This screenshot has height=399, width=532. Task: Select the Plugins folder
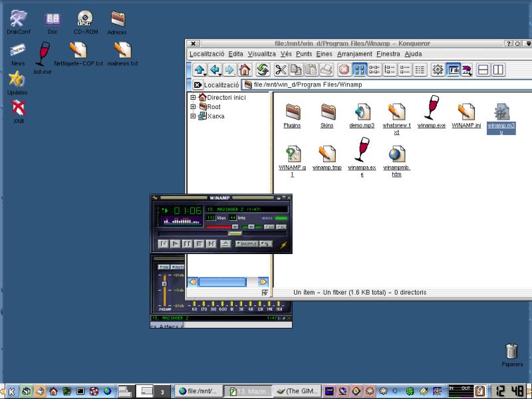292,116
